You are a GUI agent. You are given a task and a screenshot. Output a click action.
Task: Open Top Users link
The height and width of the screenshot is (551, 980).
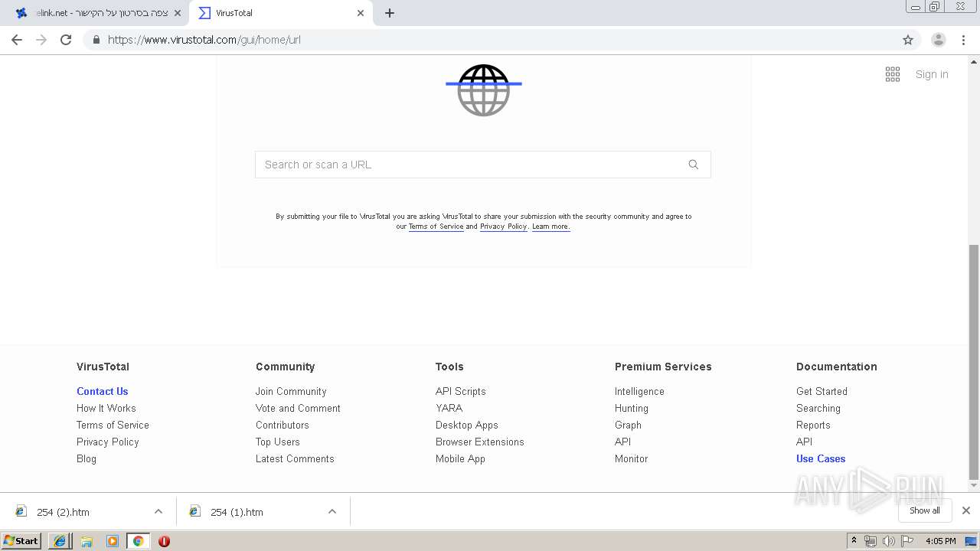(x=278, y=442)
